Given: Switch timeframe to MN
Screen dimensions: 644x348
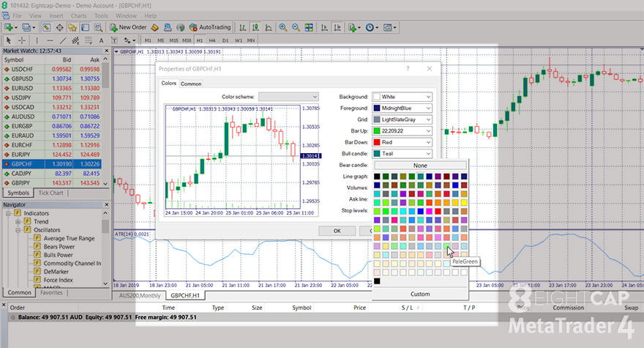Looking at the screenshot, I should (x=250, y=40).
